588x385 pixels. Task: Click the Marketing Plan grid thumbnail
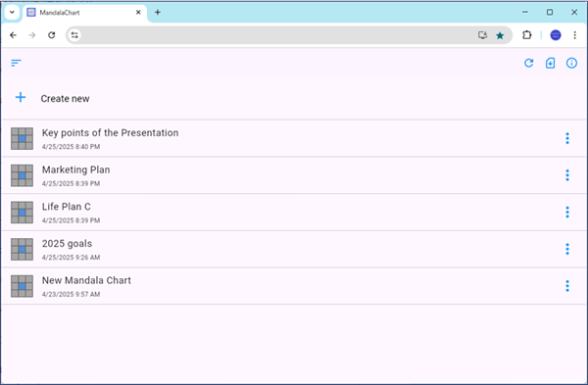22,175
